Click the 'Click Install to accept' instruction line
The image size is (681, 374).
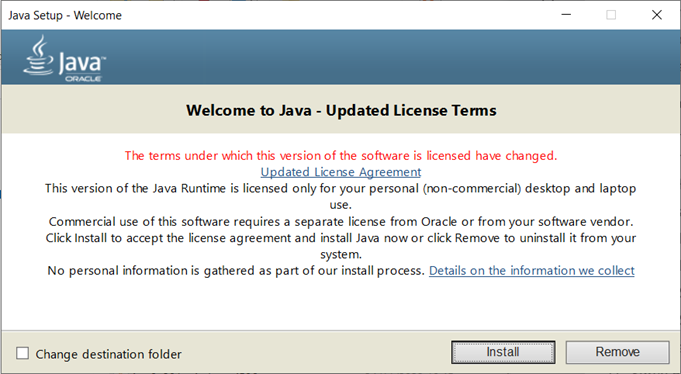pyautogui.click(x=341, y=246)
